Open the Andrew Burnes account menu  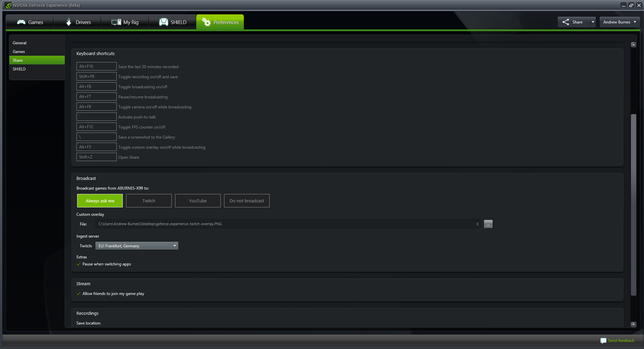pyautogui.click(x=620, y=22)
